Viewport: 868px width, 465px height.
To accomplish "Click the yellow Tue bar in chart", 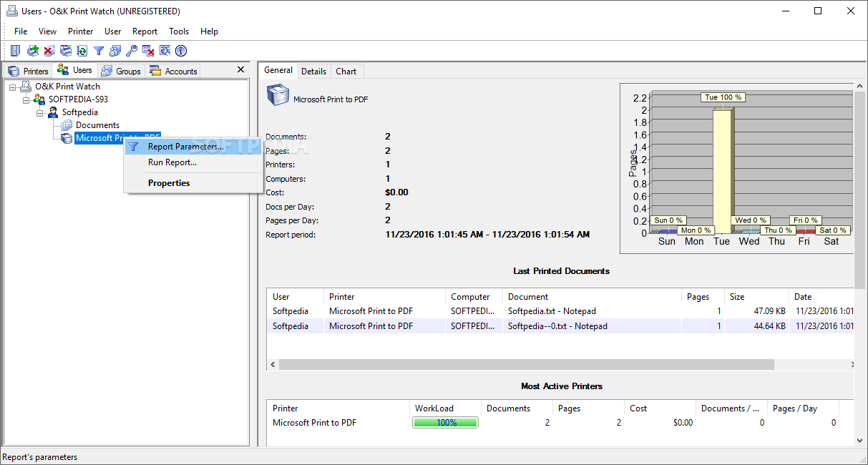I will click(723, 171).
